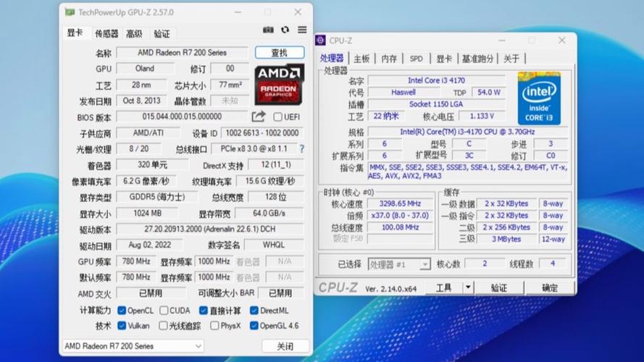This screenshot has width=644, height=362.
Task: Click the memory type value GDDR5
Action: (157, 197)
